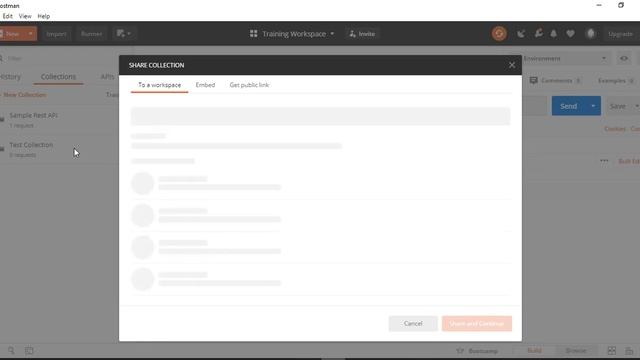Select the APIs sidebar tab
Image resolution: width=640 pixels, height=360 pixels.
pyautogui.click(x=108, y=77)
